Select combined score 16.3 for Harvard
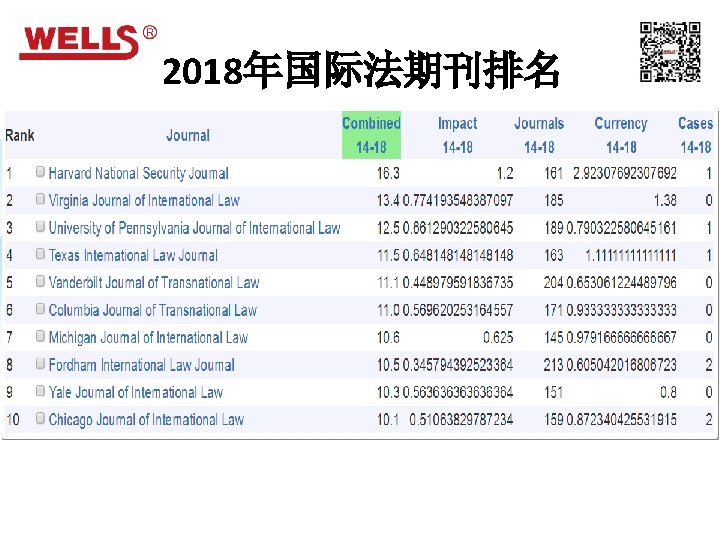The width and height of the screenshot is (720, 540). 388,174
